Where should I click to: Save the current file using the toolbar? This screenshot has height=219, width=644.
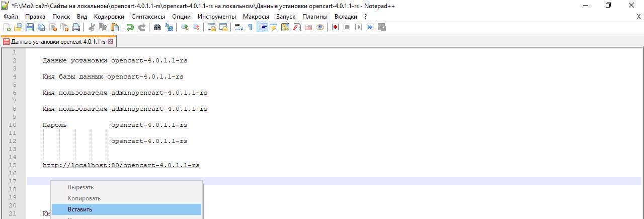click(x=30, y=27)
